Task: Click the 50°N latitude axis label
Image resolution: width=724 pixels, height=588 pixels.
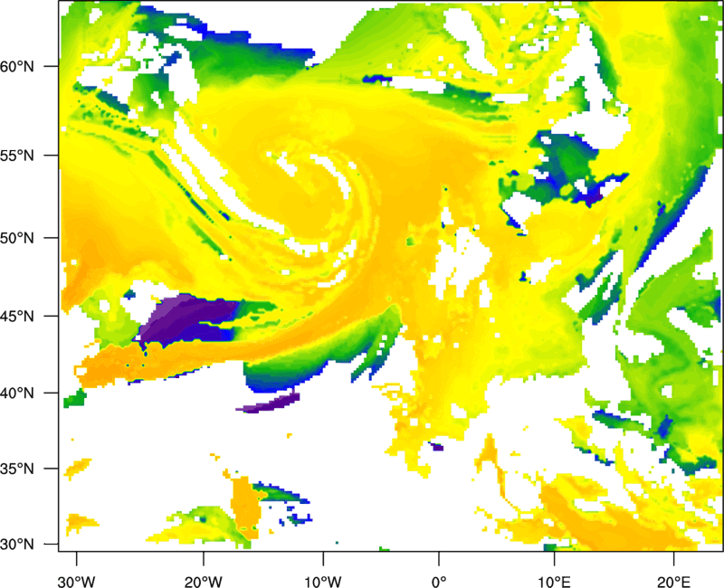Action: [x=17, y=238]
